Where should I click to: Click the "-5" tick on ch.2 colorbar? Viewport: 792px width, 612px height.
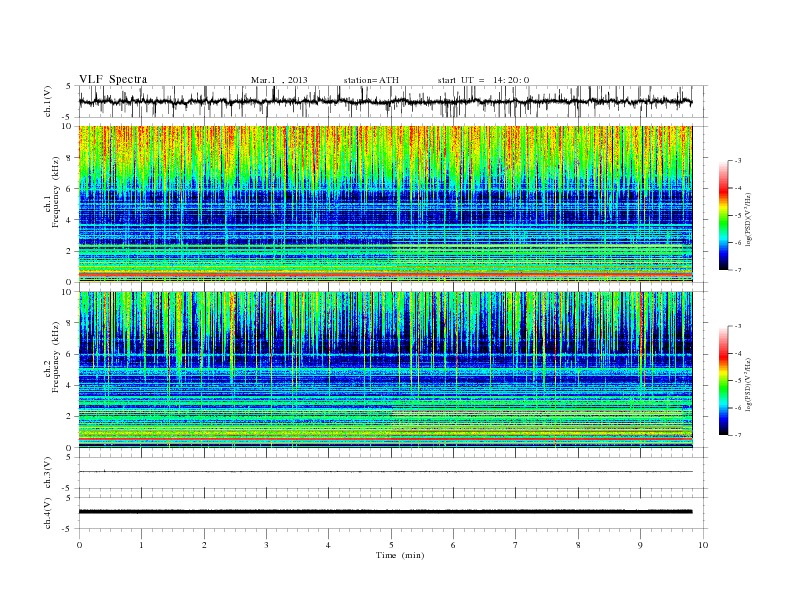(x=738, y=381)
